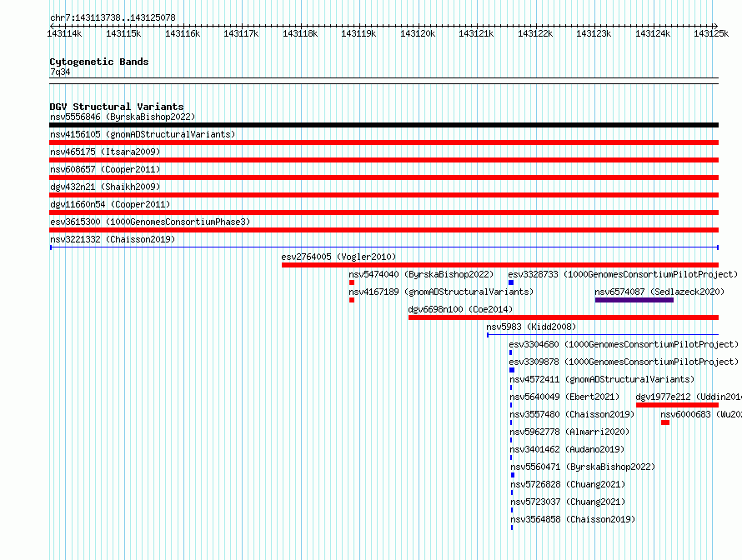Open esv3304680 (1000GenomesConsortiumPilotProject) label
742x560 pixels.
624,344
